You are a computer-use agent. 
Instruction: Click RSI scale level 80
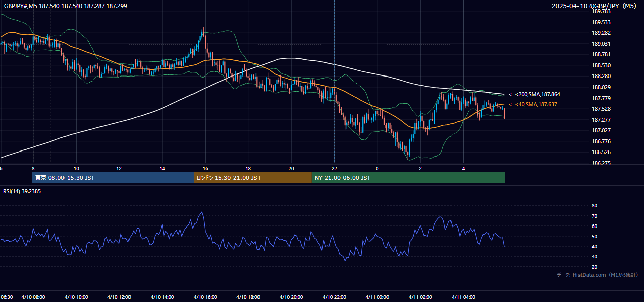click(x=594, y=206)
